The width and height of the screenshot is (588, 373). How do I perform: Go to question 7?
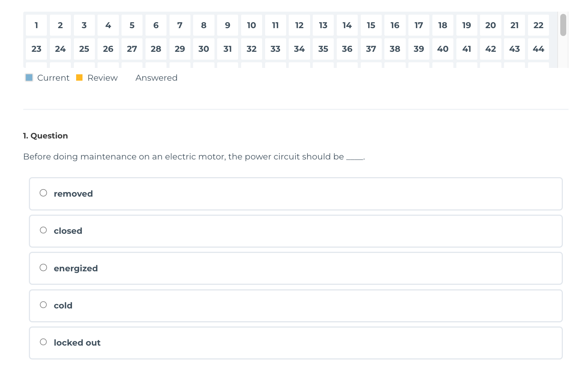click(x=180, y=25)
